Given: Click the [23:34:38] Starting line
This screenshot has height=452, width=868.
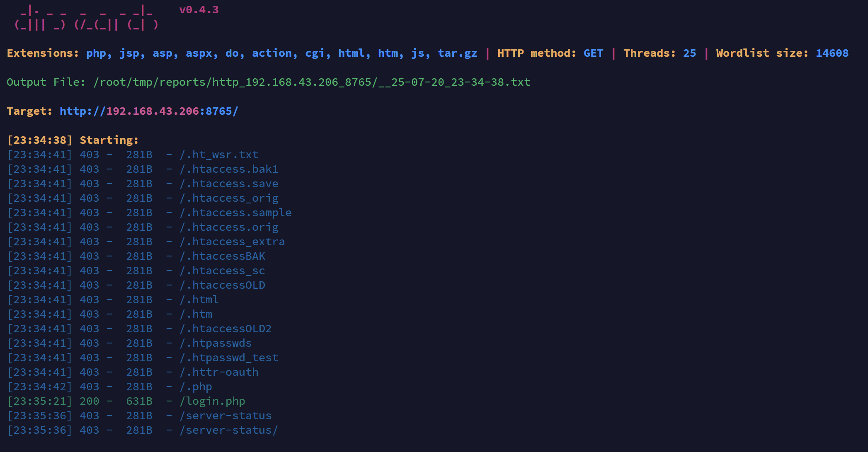Looking at the screenshot, I should [x=73, y=140].
